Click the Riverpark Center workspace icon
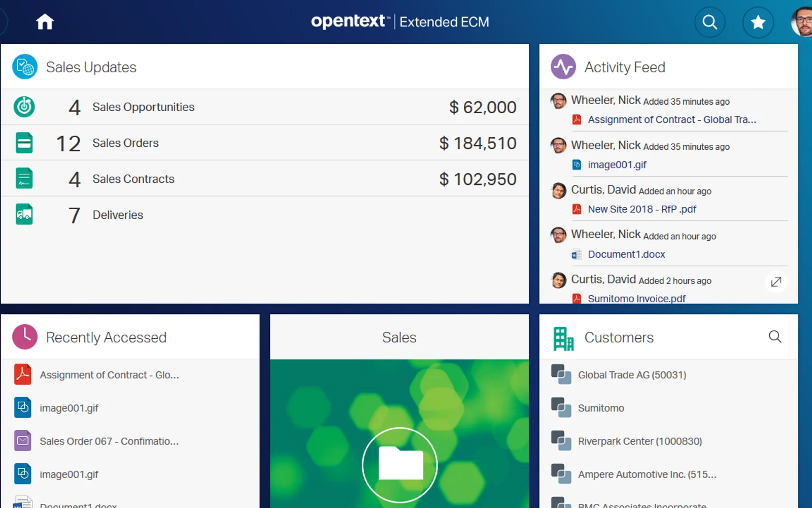 (561, 440)
